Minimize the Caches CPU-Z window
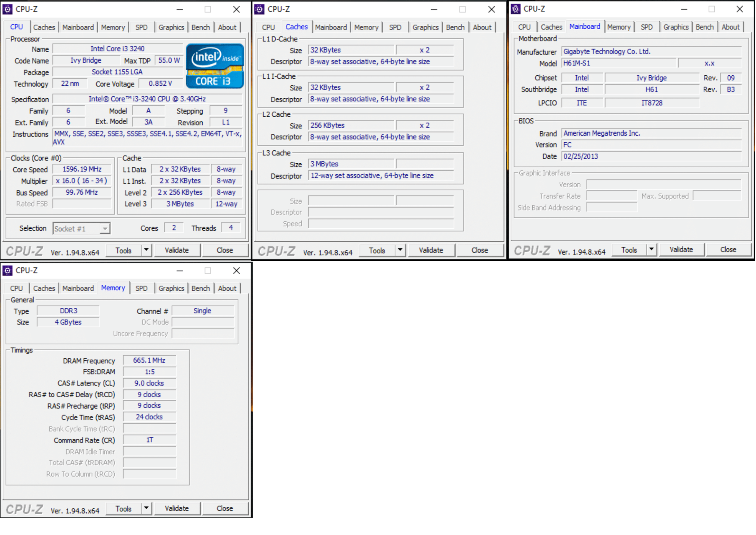756x535 pixels. [x=434, y=10]
